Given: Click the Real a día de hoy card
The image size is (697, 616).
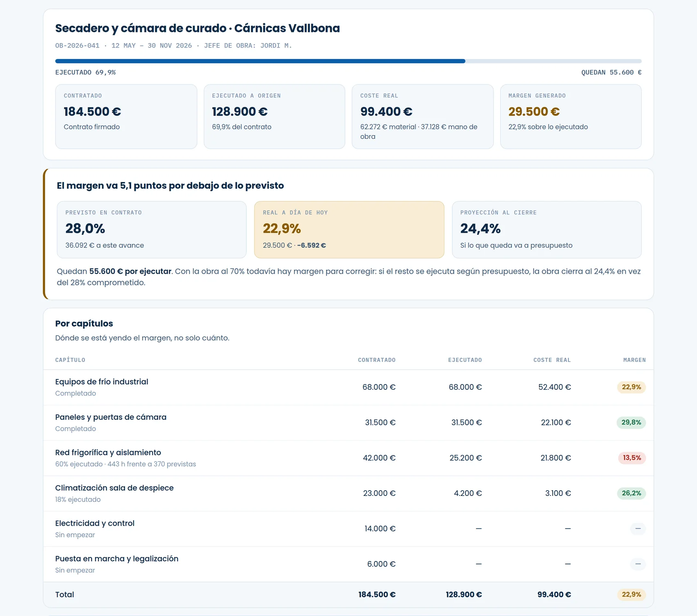Looking at the screenshot, I should (349, 230).
